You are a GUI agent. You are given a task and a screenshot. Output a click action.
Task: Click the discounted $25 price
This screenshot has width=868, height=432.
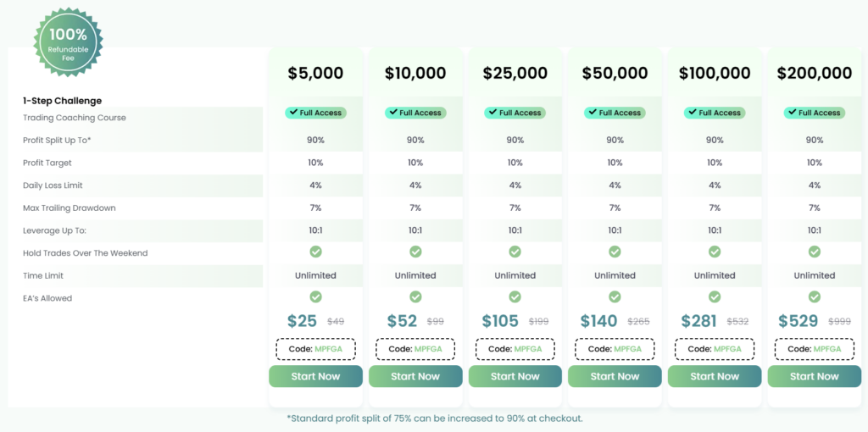(302, 321)
